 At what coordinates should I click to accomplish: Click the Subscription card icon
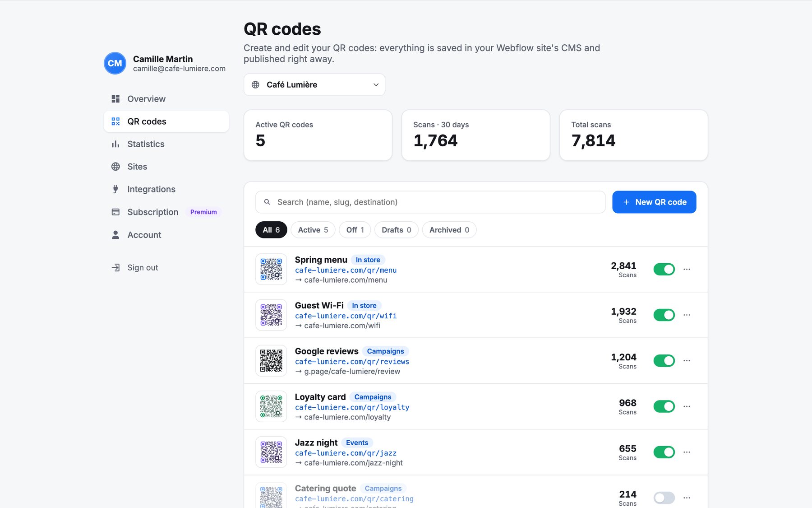pos(115,212)
